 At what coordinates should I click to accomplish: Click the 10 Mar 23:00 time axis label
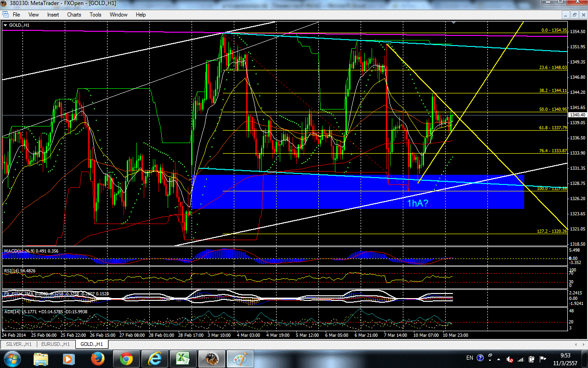pos(456,335)
